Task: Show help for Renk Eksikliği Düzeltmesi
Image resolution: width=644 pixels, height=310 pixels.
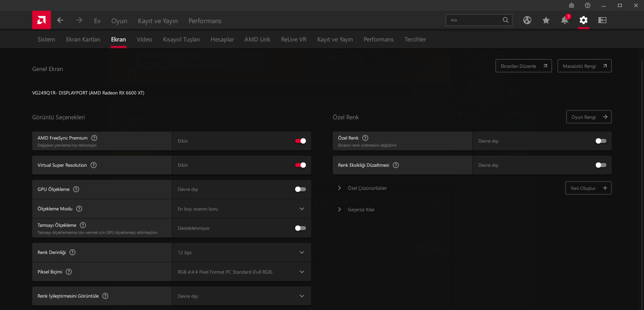Action: [x=396, y=165]
